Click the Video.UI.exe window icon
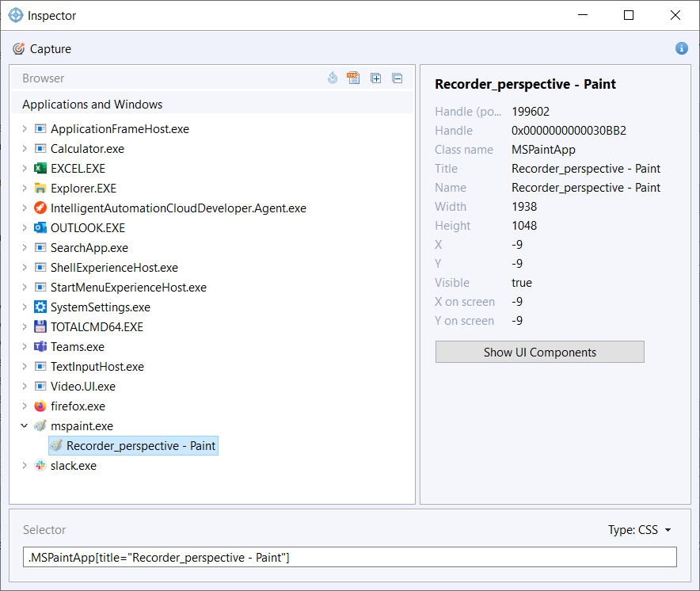 click(x=40, y=386)
